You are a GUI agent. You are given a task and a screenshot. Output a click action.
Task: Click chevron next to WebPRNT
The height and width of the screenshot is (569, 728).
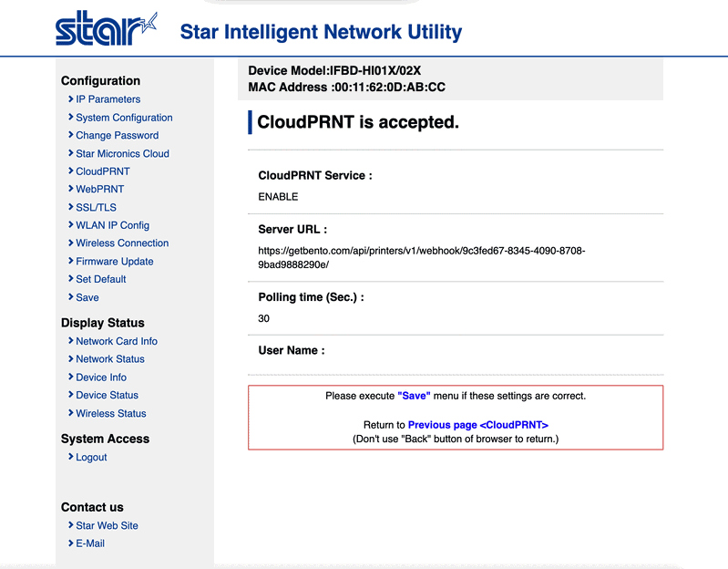click(70, 189)
